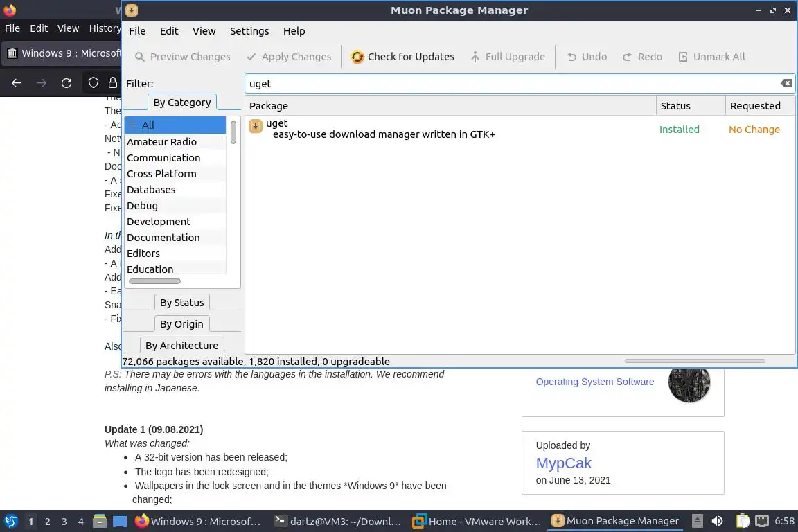798x532 pixels.
Task: Clear the filter text with the erase icon
Action: pos(786,84)
